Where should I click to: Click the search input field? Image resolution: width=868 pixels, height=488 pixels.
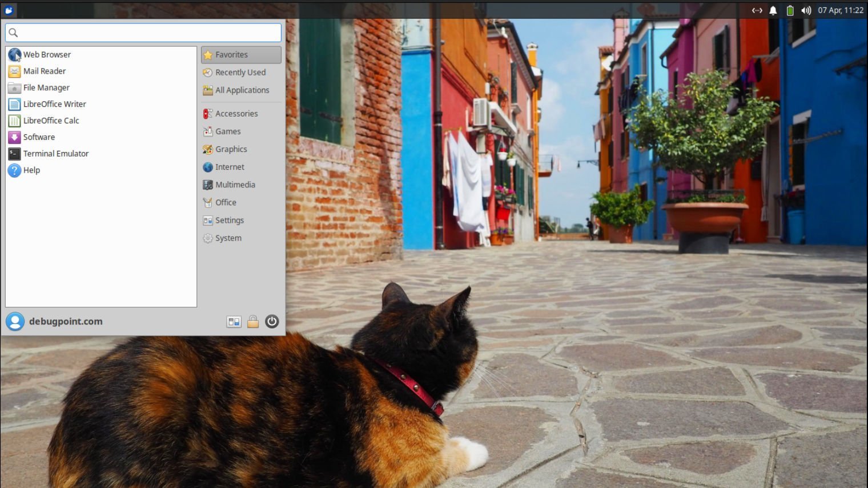point(143,33)
